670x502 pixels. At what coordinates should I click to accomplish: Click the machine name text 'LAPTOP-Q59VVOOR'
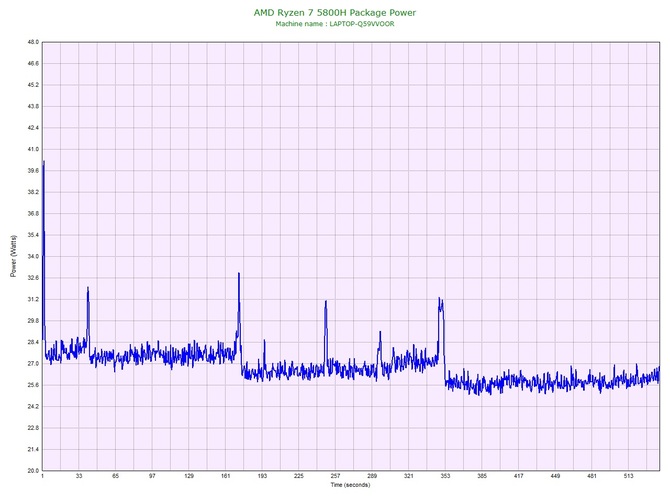point(362,24)
